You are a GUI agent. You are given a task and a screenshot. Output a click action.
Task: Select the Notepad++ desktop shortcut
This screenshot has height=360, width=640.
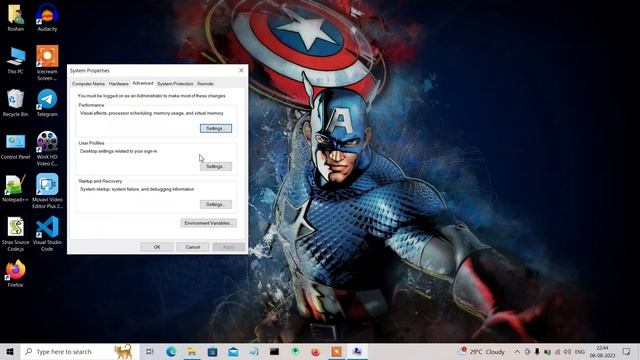[x=16, y=189]
